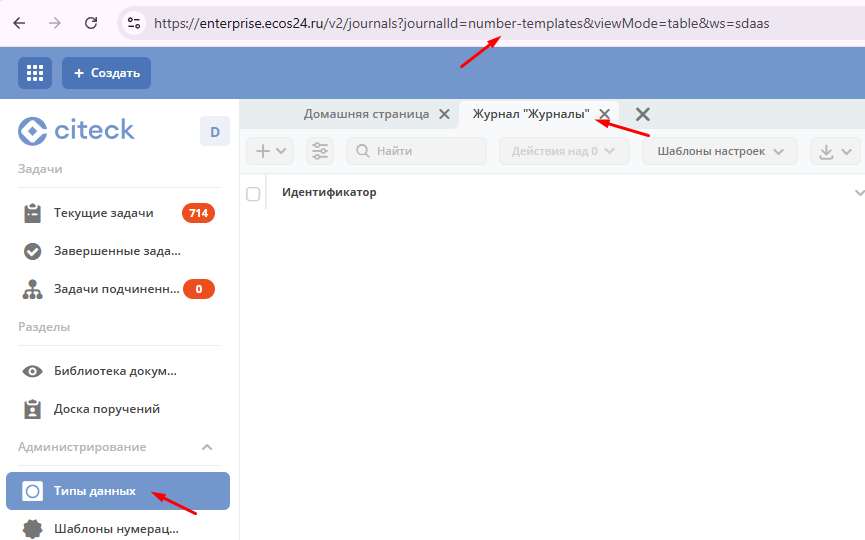Expand the download export dropdown
The width and height of the screenshot is (865, 540).
pos(835,151)
